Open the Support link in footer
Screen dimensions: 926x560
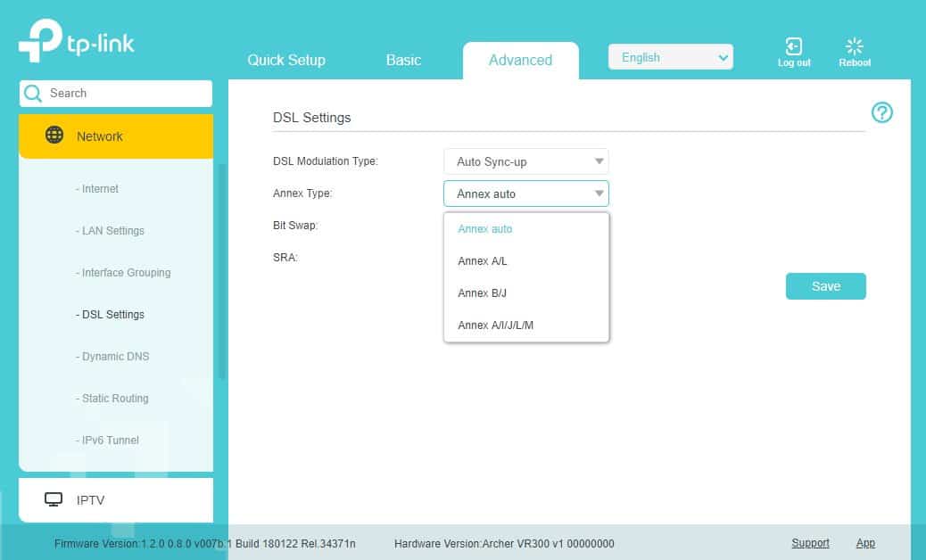[810, 543]
